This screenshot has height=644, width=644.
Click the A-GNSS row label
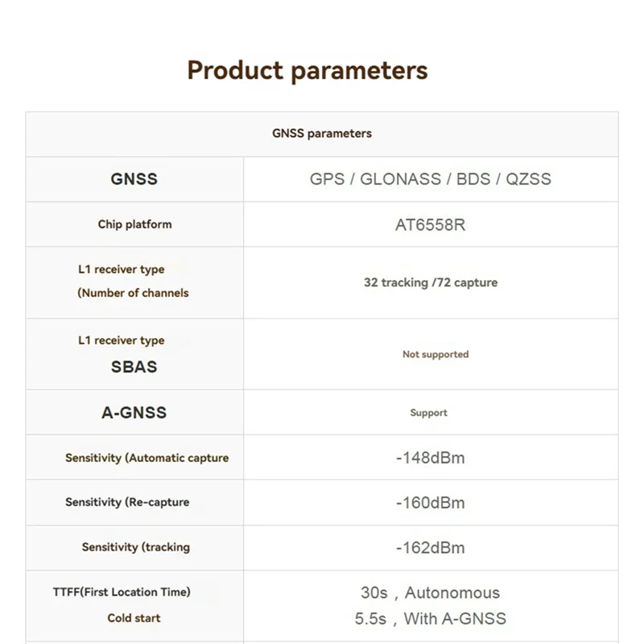coord(134,412)
